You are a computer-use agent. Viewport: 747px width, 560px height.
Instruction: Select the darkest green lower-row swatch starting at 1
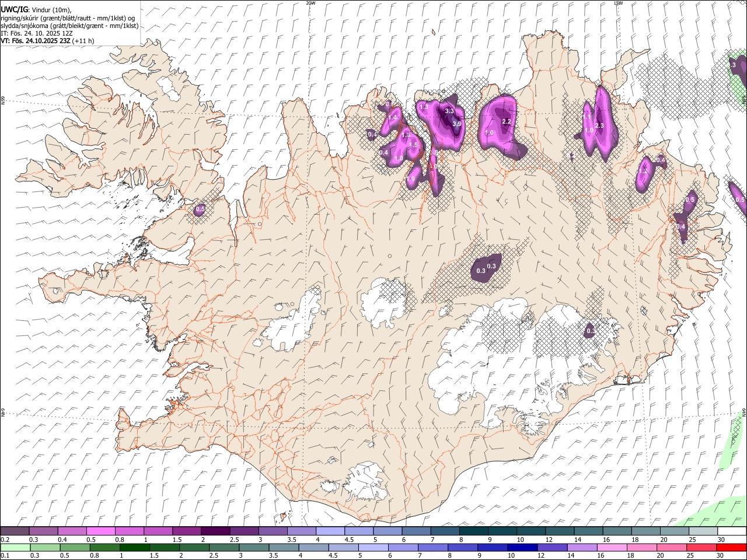click(134, 547)
